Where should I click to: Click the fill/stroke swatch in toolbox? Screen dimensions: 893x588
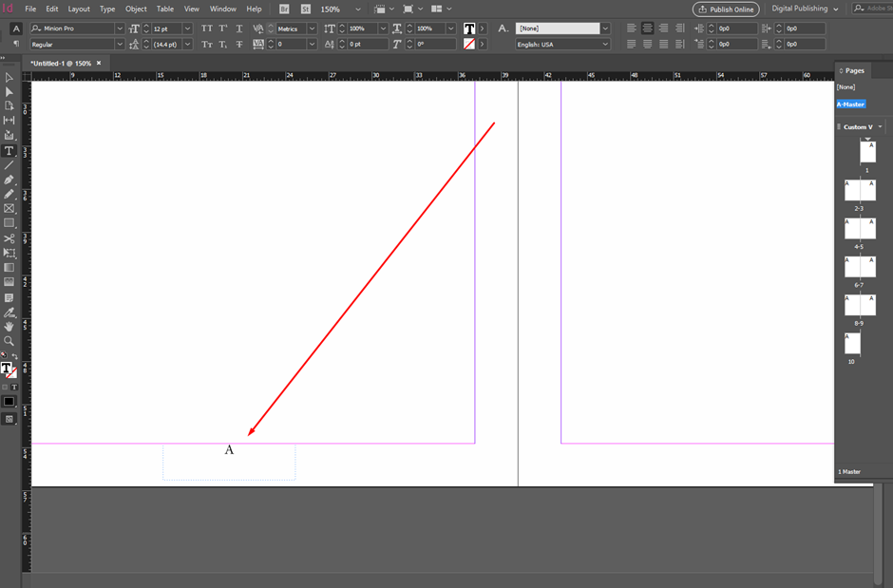(8, 370)
